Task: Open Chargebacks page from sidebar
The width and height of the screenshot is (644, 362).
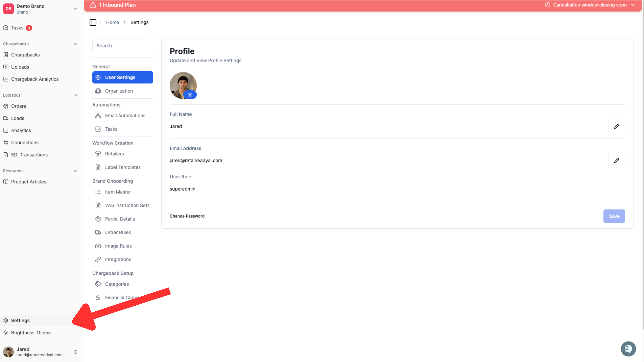Action: [x=25, y=55]
